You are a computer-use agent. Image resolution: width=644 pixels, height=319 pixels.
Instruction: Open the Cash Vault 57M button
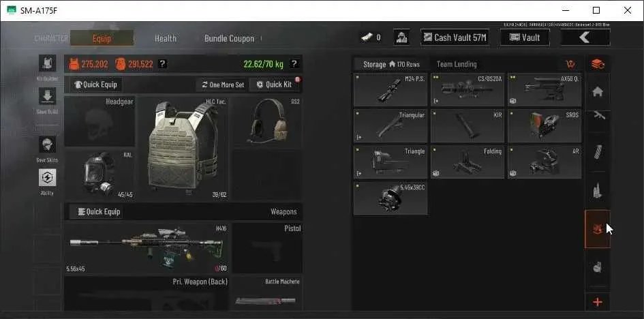click(455, 37)
